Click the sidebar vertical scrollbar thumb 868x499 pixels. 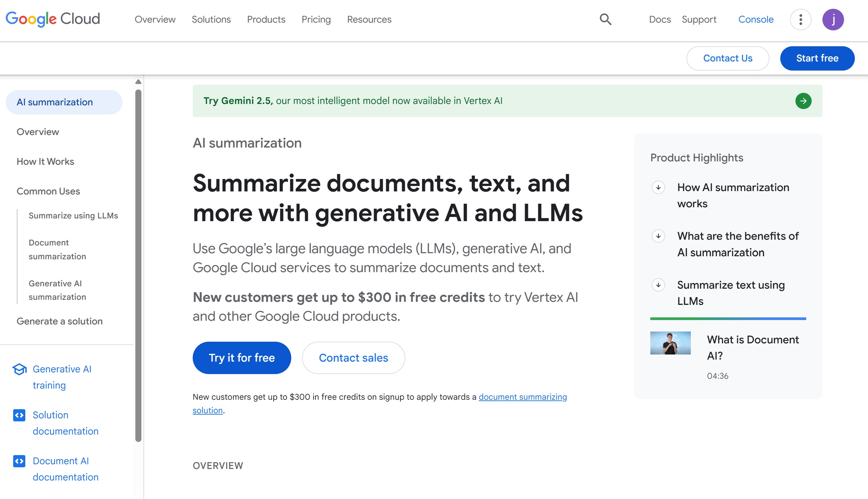click(x=138, y=266)
